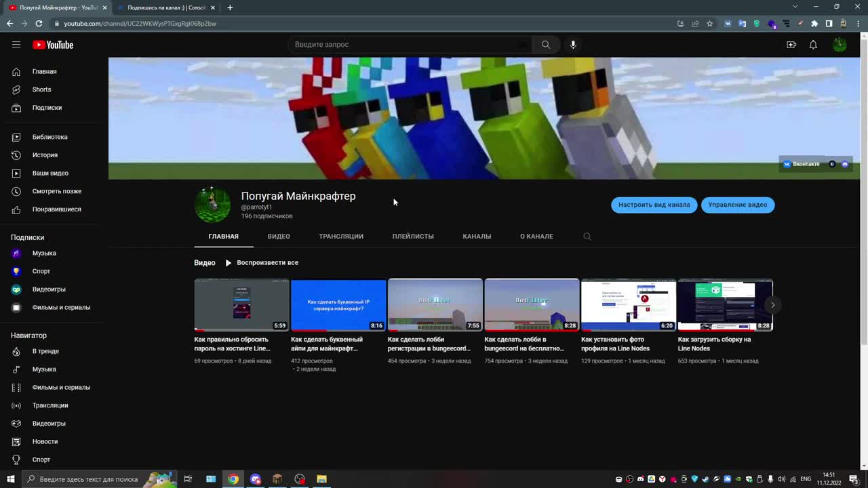
Task: Open a new Chrome tab
Action: click(230, 7)
